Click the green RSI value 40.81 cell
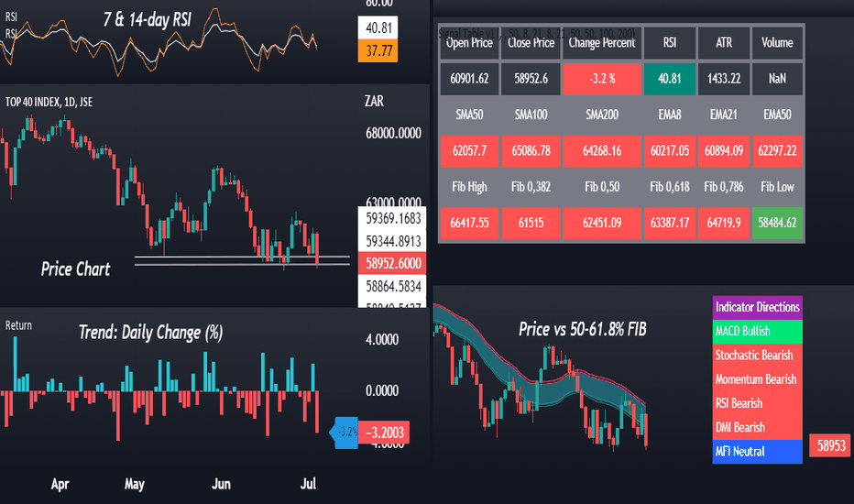This screenshot has width=854, height=504. tap(670, 79)
